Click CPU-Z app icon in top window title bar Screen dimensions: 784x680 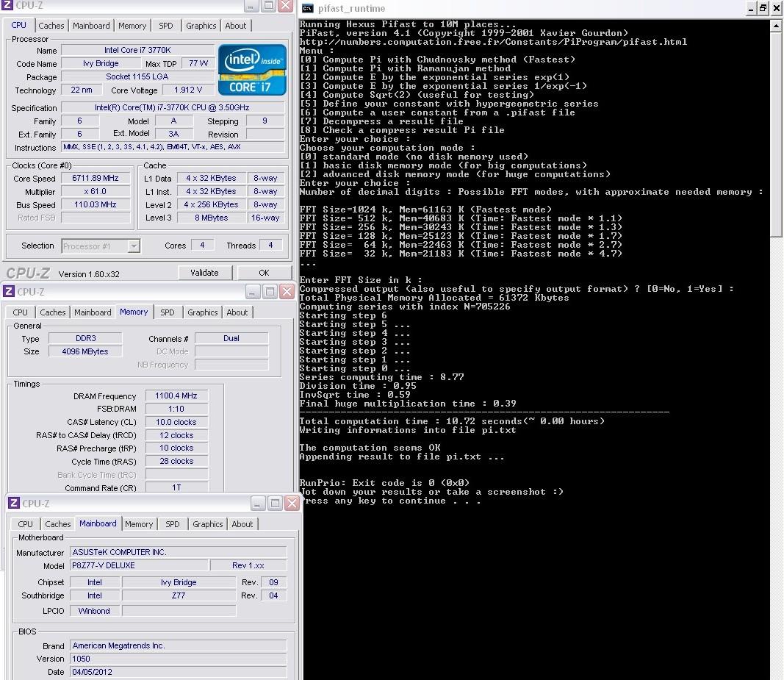(7, 5)
